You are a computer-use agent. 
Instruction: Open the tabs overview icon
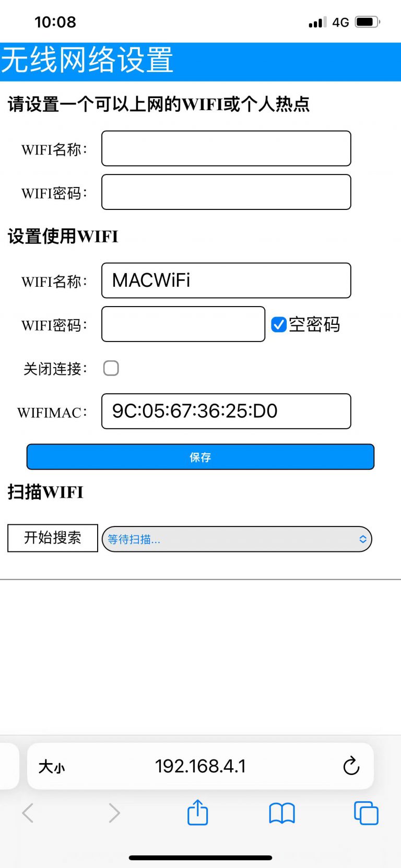366,813
